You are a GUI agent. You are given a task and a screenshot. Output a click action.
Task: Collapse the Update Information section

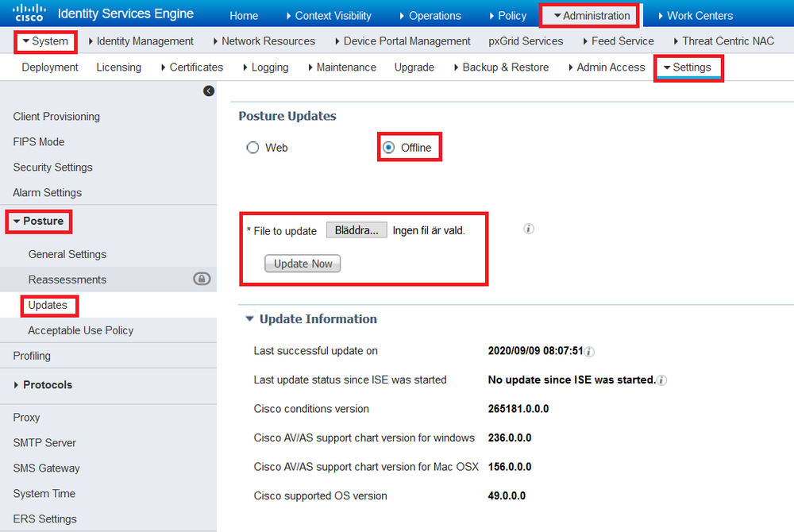(x=249, y=318)
